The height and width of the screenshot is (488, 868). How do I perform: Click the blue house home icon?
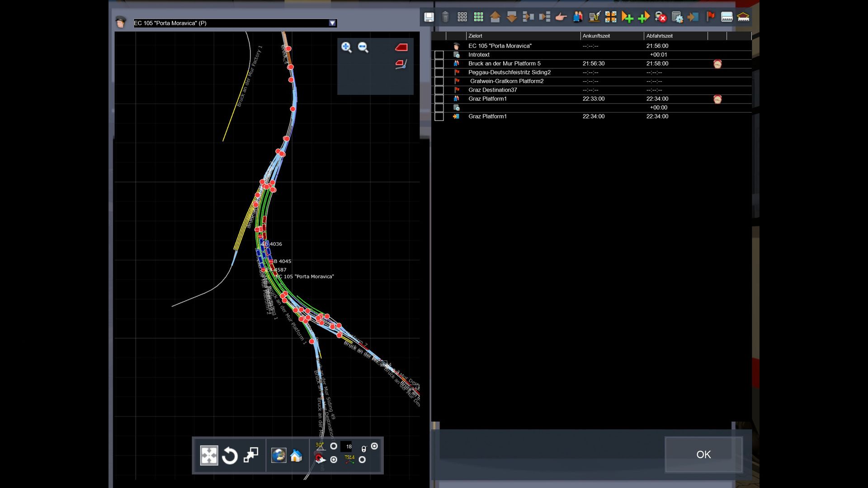click(x=296, y=455)
